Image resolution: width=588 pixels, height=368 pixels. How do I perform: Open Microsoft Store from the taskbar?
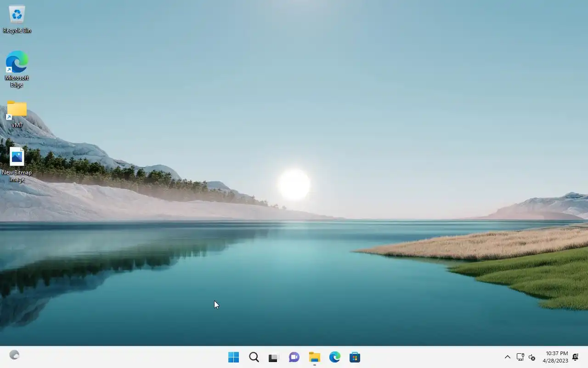[x=355, y=357]
